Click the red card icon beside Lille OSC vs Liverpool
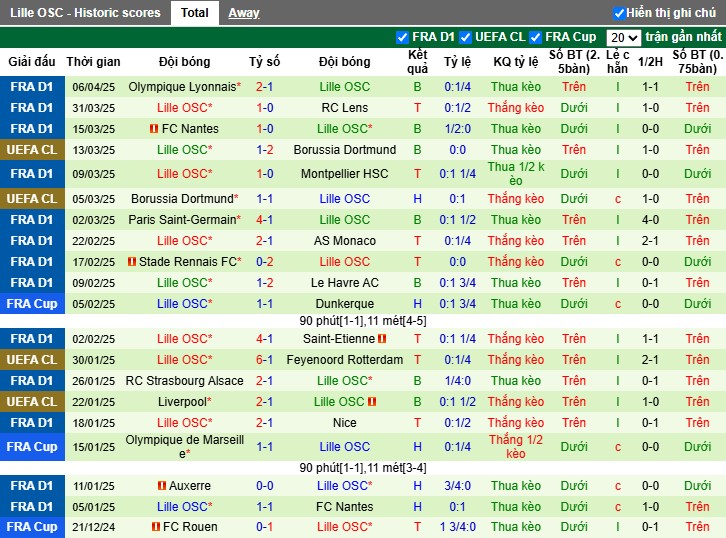Screen dimensions: 726x538 tap(372, 402)
